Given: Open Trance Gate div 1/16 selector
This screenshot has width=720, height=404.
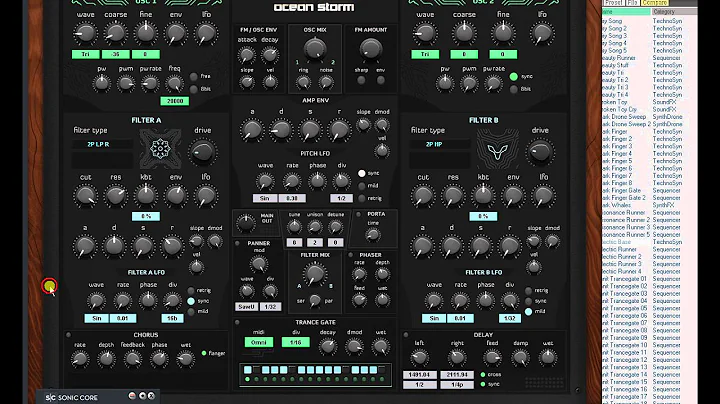Looking at the screenshot, I should pos(295,342).
